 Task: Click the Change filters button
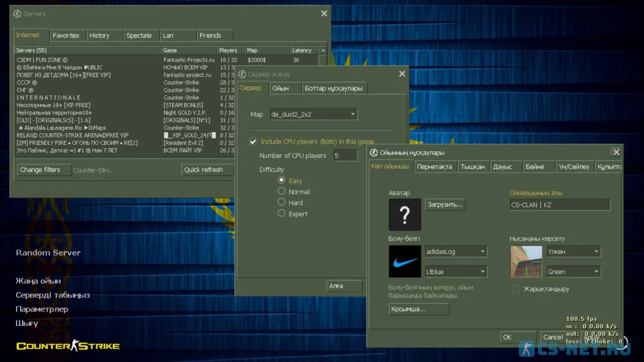click(x=43, y=169)
